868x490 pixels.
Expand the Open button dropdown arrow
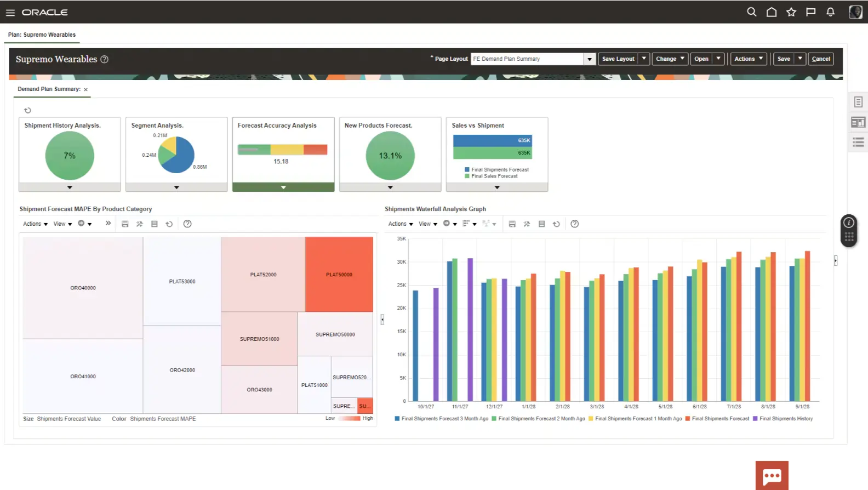[x=718, y=59]
